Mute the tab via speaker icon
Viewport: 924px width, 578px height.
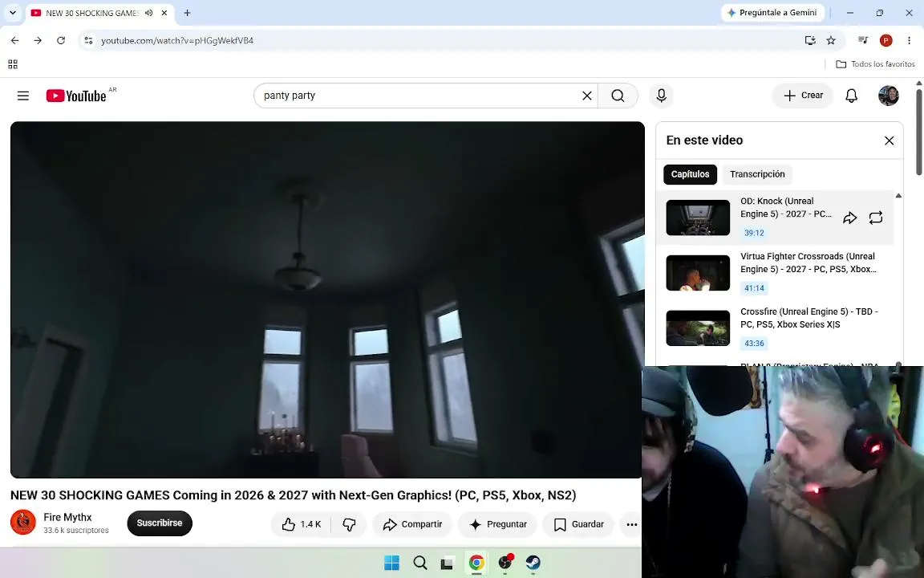coord(149,13)
